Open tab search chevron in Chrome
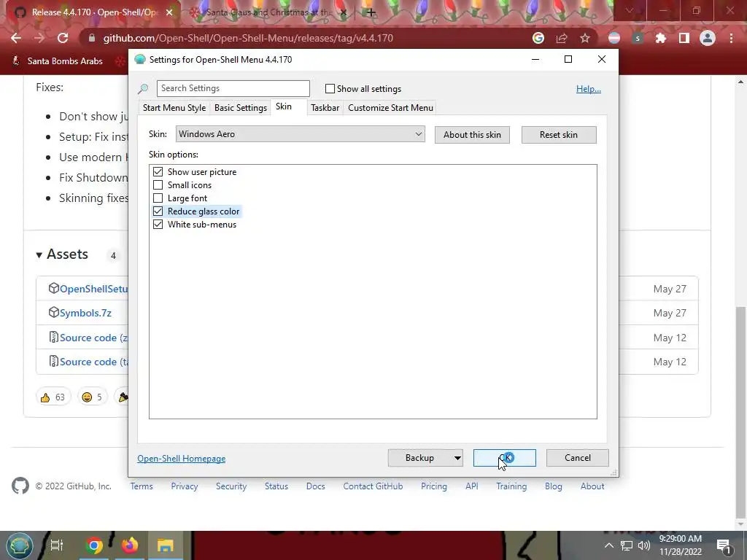 [x=630, y=10]
